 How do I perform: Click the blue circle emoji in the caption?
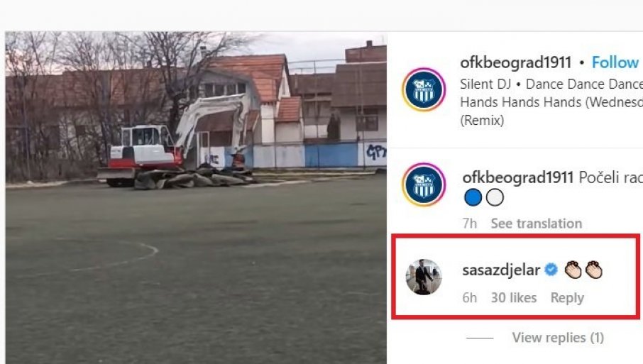473,197
